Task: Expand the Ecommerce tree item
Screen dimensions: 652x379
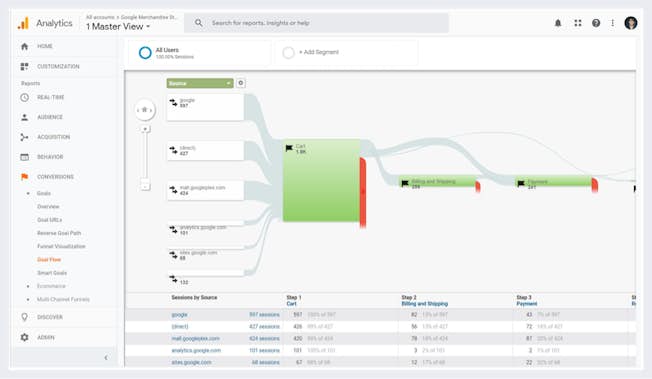Action: pyautogui.click(x=51, y=286)
